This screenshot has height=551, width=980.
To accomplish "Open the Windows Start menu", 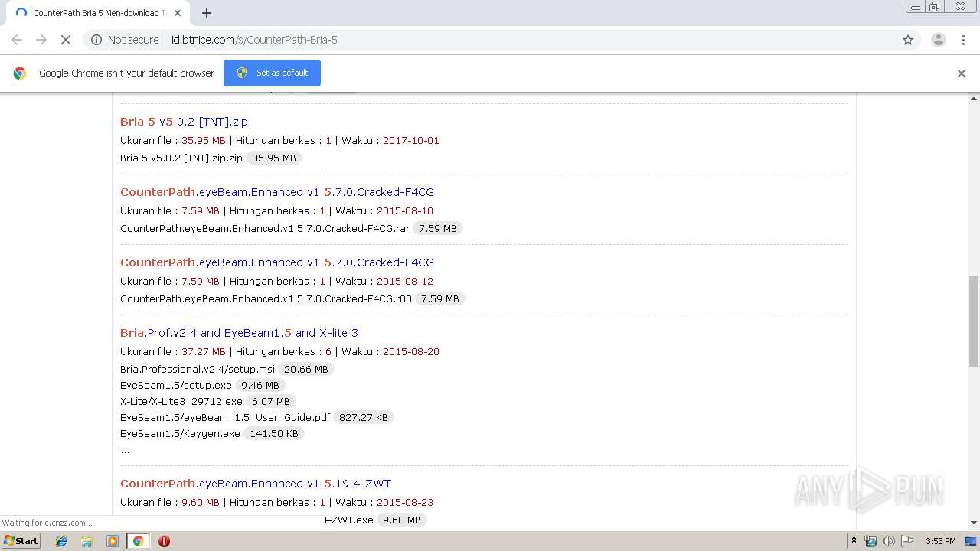I will 21,540.
